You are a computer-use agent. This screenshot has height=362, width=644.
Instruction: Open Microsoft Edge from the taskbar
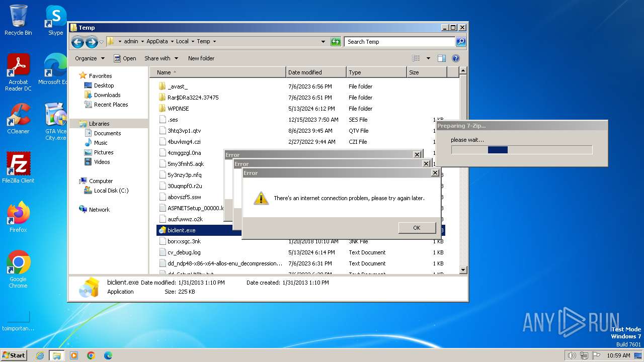click(x=108, y=355)
